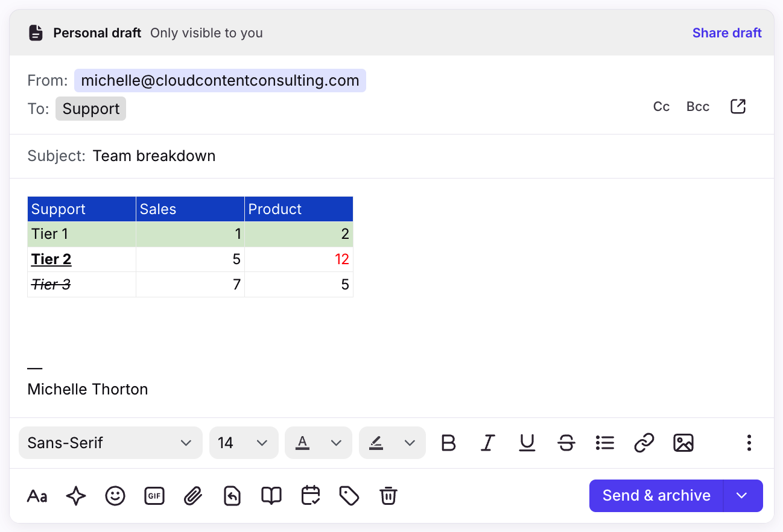Viewport: 783px width, 532px height.
Task: Click the Send & archive button
Action: click(x=656, y=496)
